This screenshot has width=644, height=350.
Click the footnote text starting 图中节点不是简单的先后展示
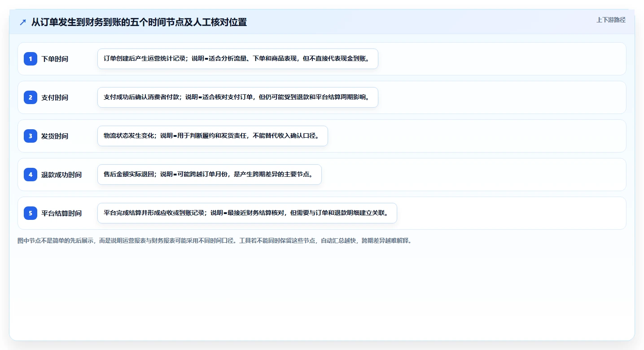coord(215,241)
